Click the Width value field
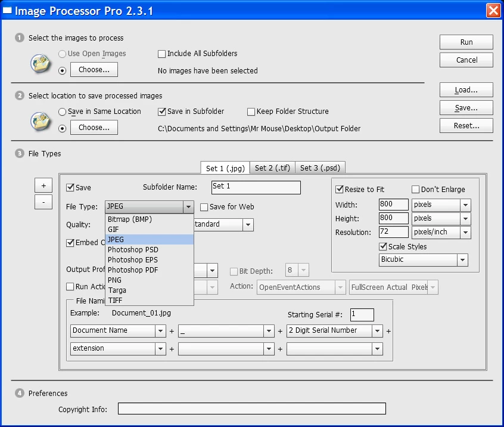The width and height of the screenshot is (504, 427). [x=393, y=205]
